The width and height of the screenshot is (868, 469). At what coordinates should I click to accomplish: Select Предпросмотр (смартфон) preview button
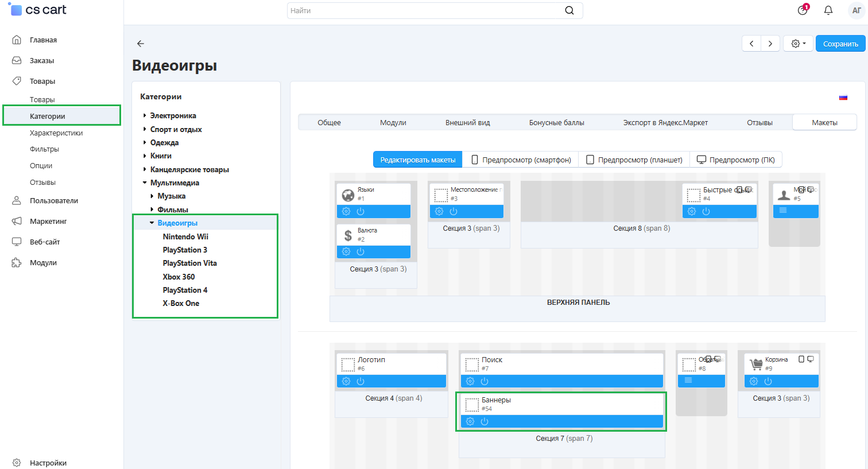(521, 160)
